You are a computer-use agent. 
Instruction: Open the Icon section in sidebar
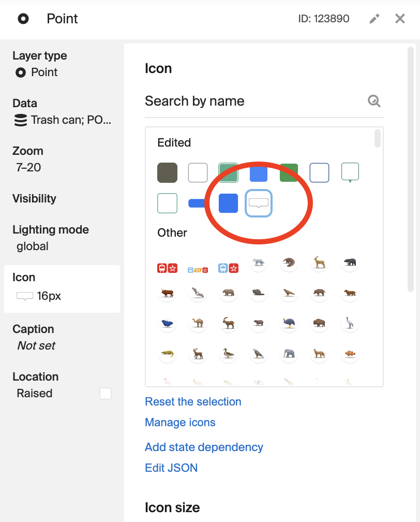62,288
